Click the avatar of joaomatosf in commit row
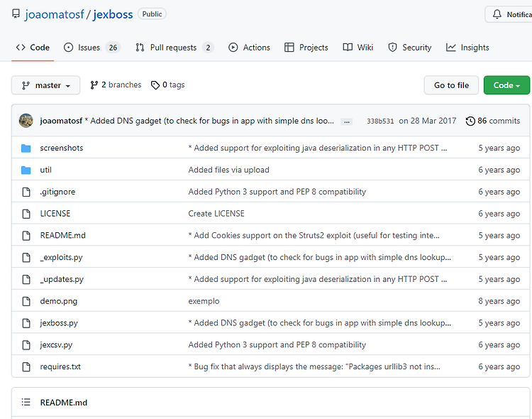 [26, 121]
